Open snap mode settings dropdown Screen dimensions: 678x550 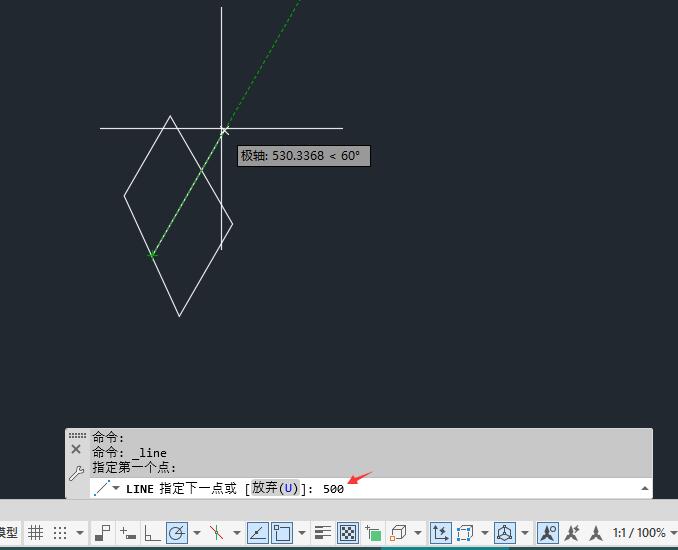coord(80,533)
